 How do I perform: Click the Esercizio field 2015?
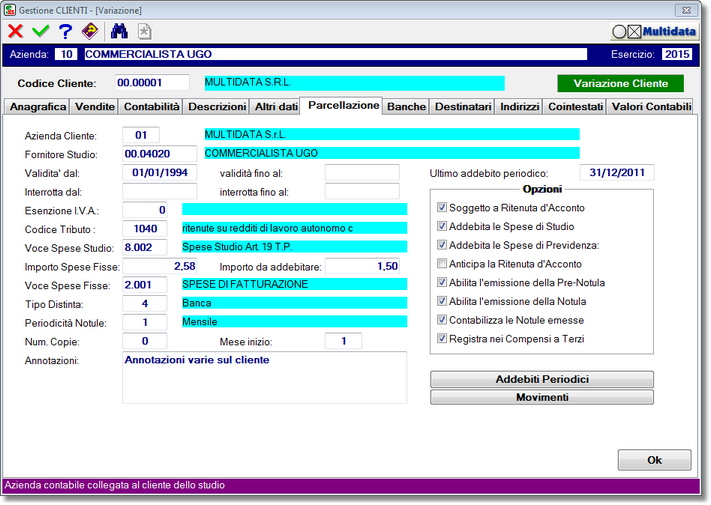click(677, 54)
